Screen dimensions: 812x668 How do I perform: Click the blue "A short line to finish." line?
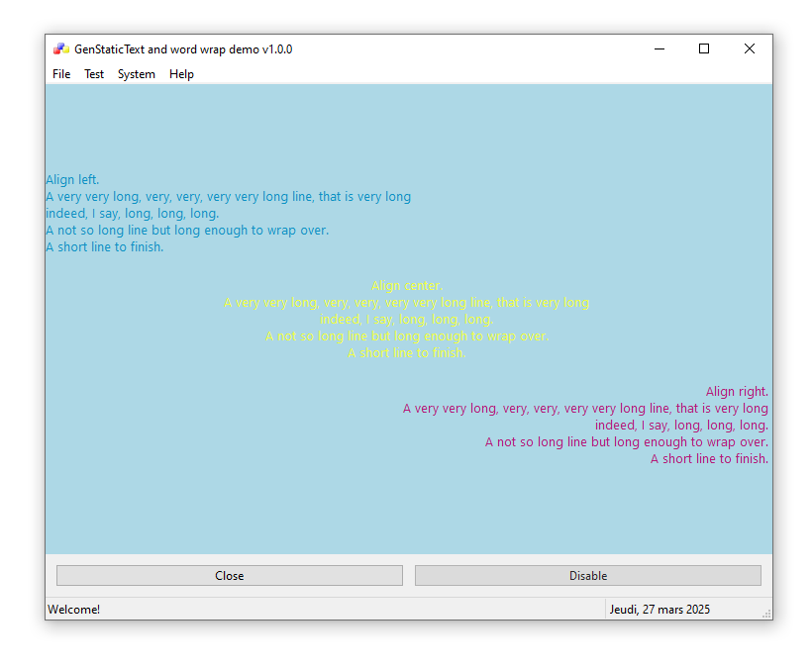pos(105,247)
